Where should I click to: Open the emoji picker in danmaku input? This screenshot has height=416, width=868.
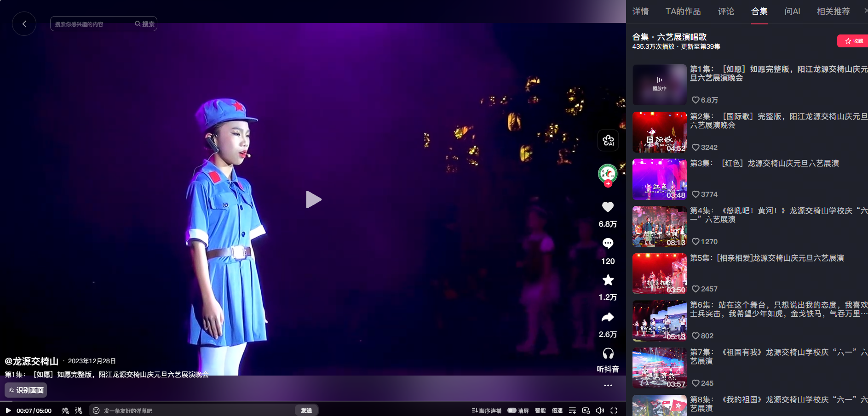pyautogui.click(x=96, y=410)
